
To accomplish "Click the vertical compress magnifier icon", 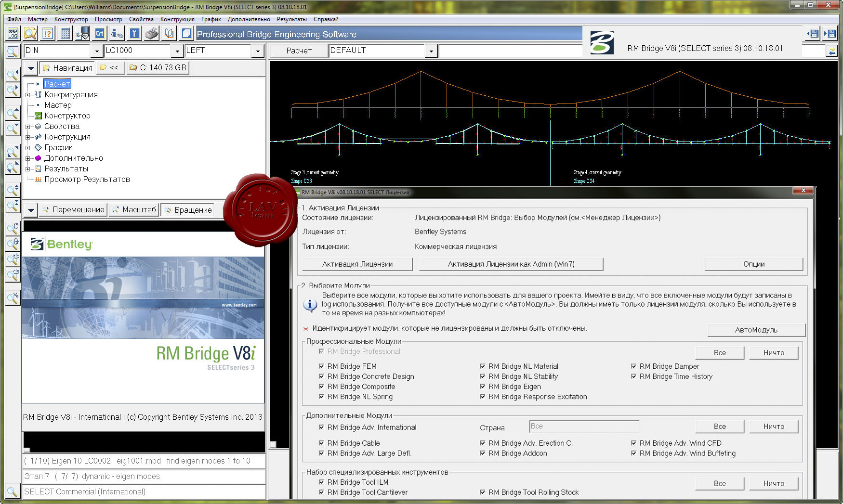I will coord(13,206).
